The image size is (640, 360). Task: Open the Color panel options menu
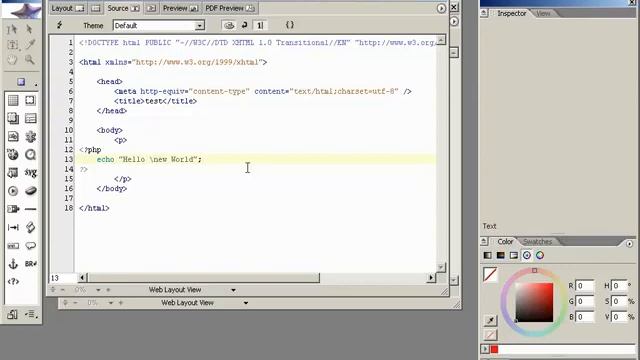tap(629, 244)
